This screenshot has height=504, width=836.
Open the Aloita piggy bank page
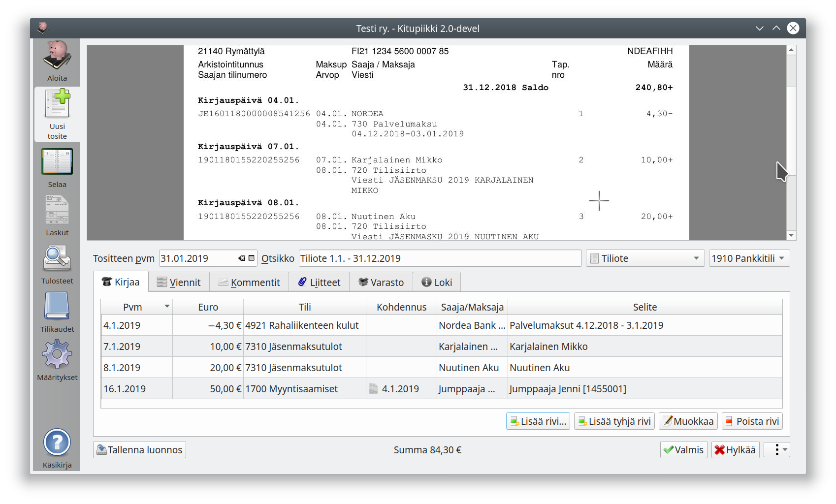click(57, 62)
